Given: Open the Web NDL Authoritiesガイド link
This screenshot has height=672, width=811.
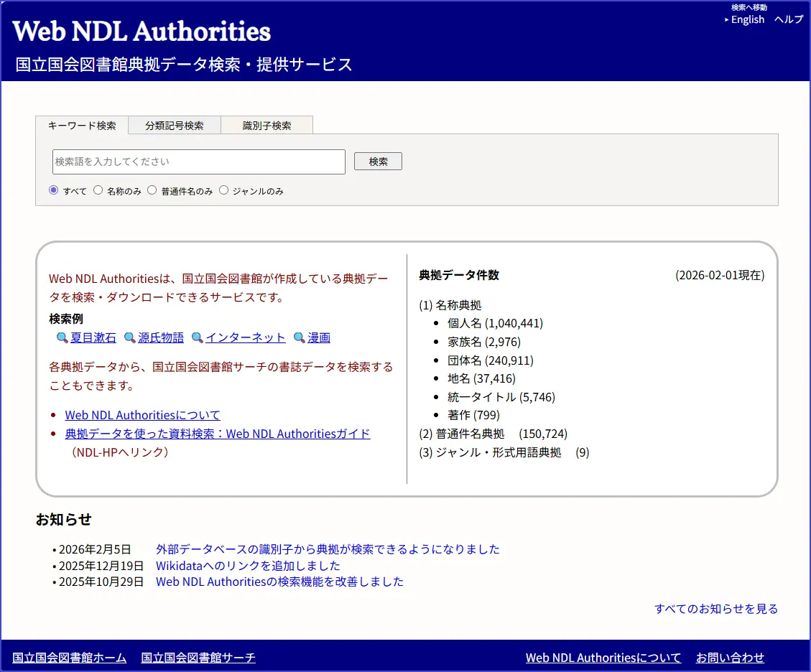Looking at the screenshot, I should pos(218,434).
